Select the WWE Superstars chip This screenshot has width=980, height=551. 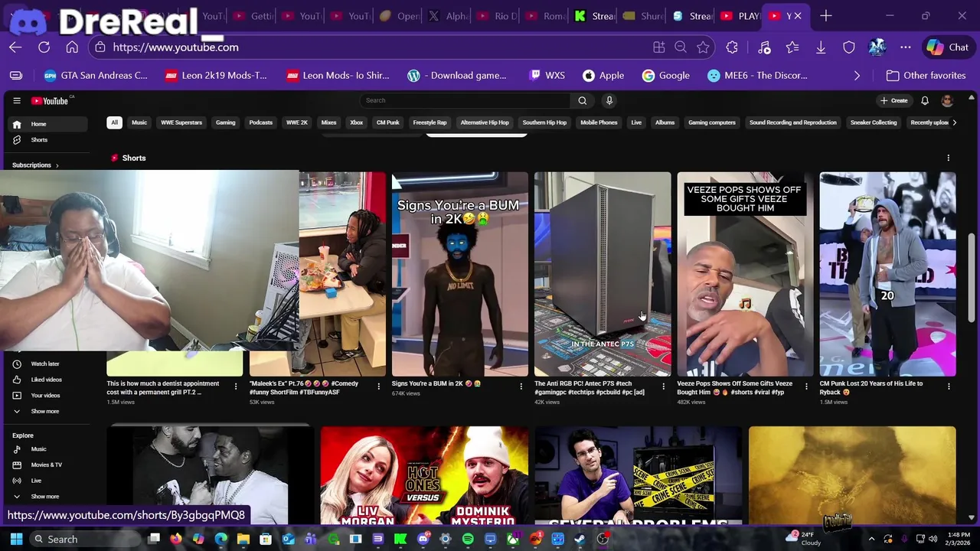coord(181,122)
